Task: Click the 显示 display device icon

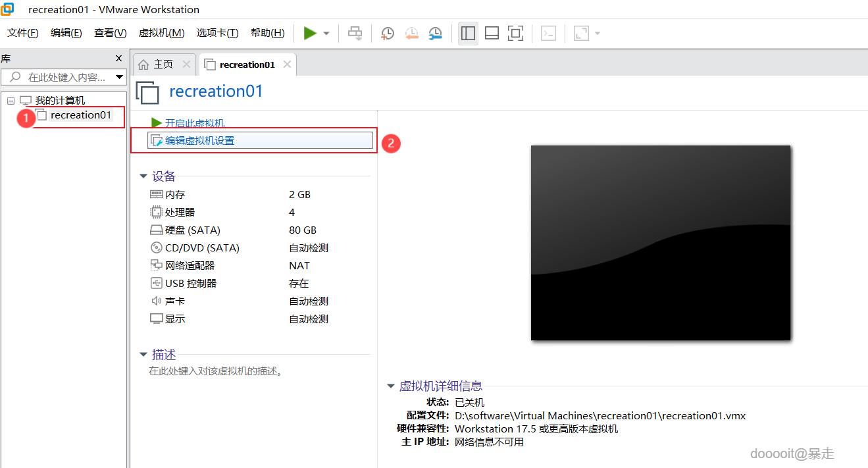Action: click(156, 319)
